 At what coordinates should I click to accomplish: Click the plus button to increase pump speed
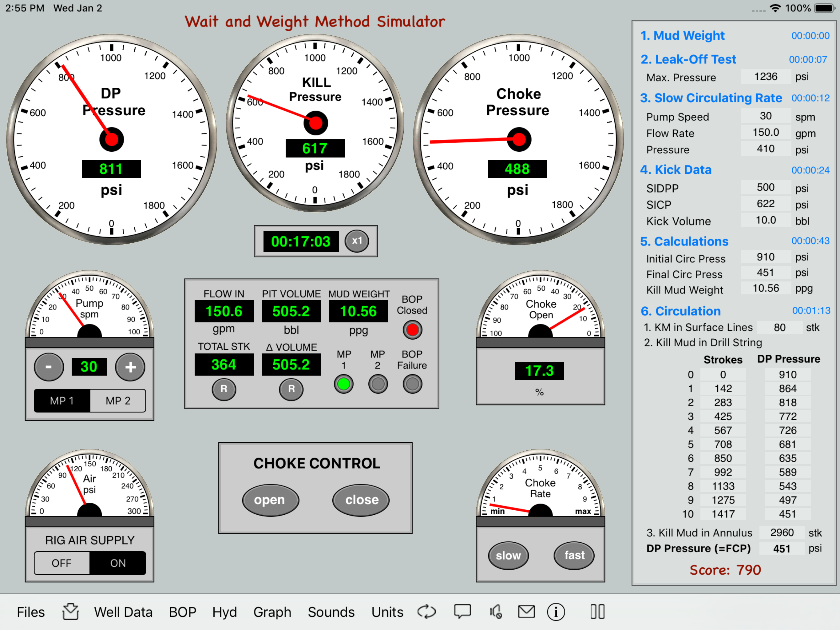point(130,367)
